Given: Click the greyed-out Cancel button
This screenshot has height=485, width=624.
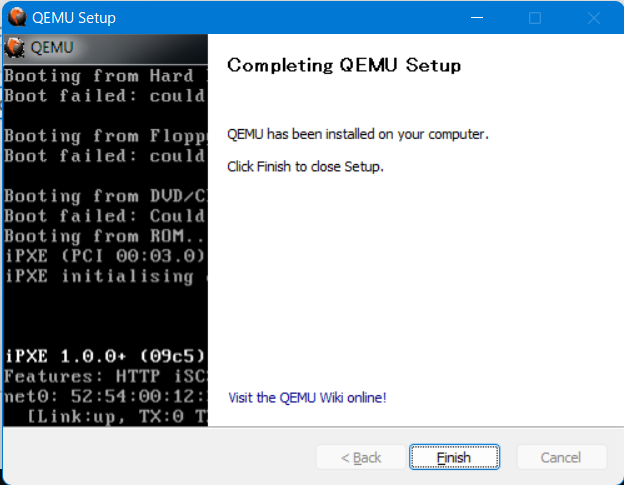Looking at the screenshot, I should pyautogui.click(x=560, y=457).
